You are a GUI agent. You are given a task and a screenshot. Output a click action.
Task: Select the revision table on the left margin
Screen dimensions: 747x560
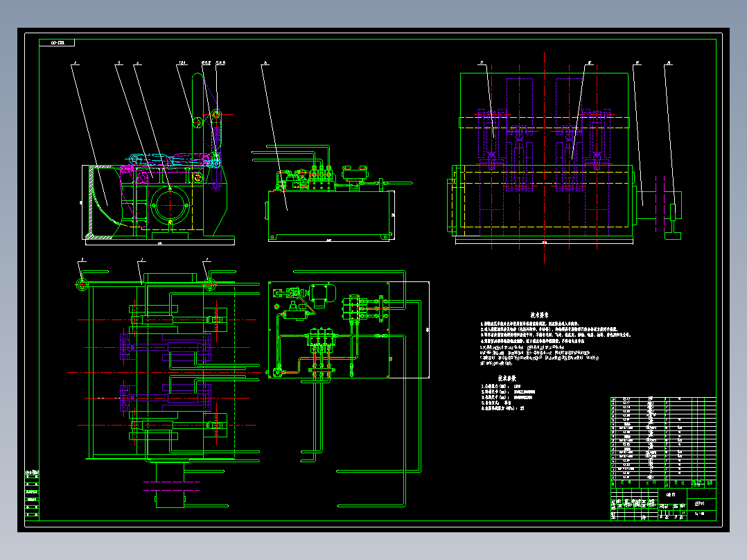32,496
